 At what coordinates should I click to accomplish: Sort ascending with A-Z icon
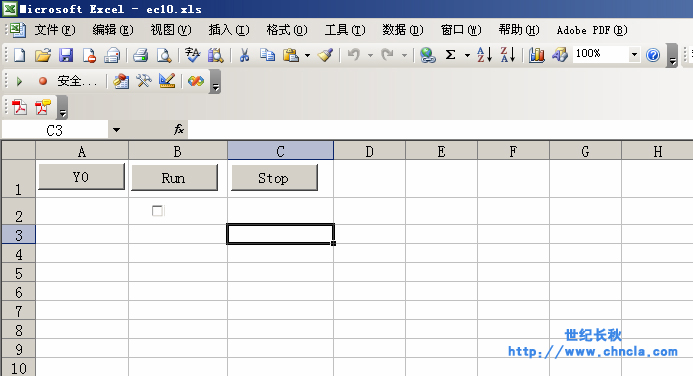(x=484, y=55)
